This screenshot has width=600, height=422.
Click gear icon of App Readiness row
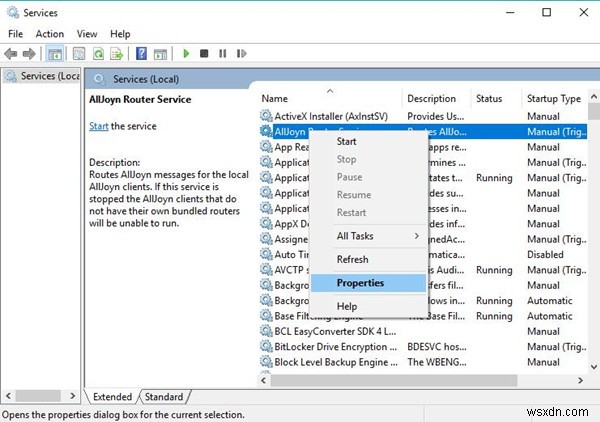pyautogui.click(x=266, y=147)
